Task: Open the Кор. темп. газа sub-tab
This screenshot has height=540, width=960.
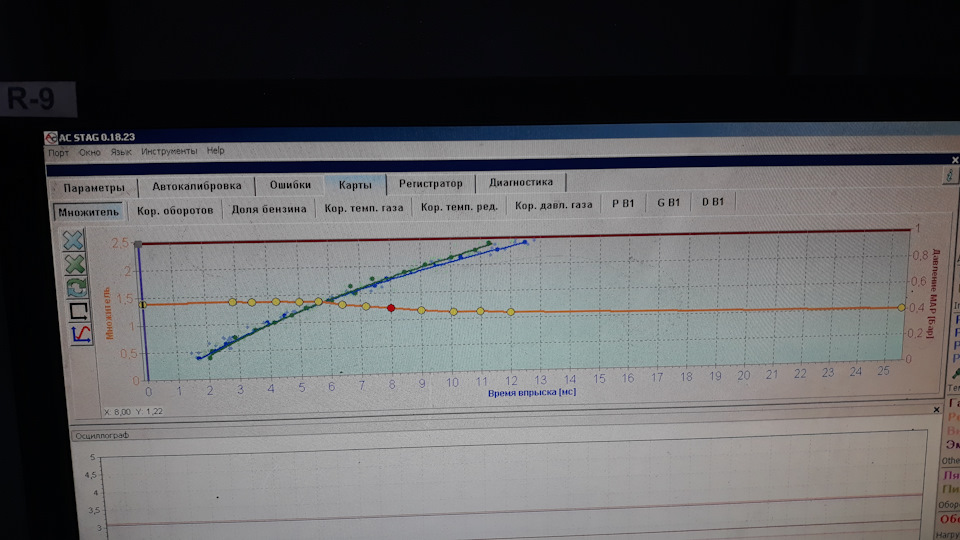Action: tap(364, 208)
